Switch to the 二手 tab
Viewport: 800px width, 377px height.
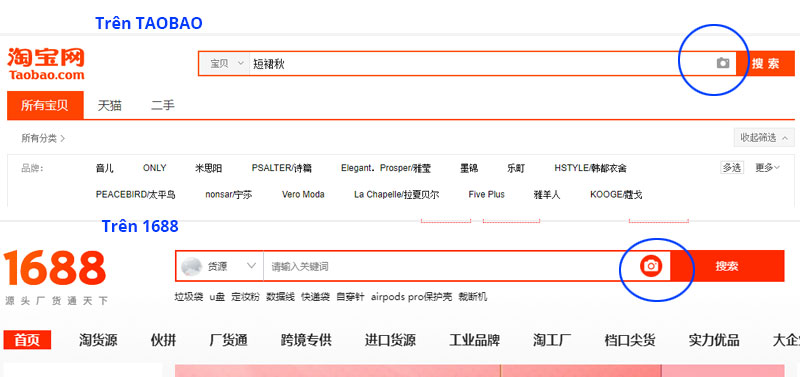click(x=163, y=106)
